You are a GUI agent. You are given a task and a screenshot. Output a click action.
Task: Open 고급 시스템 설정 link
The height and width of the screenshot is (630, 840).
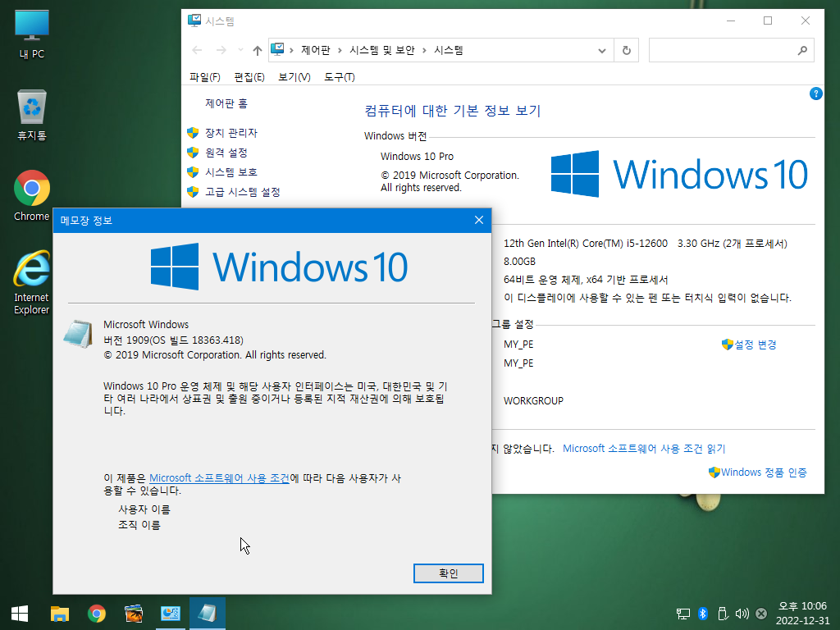pyautogui.click(x=242, y=192)
